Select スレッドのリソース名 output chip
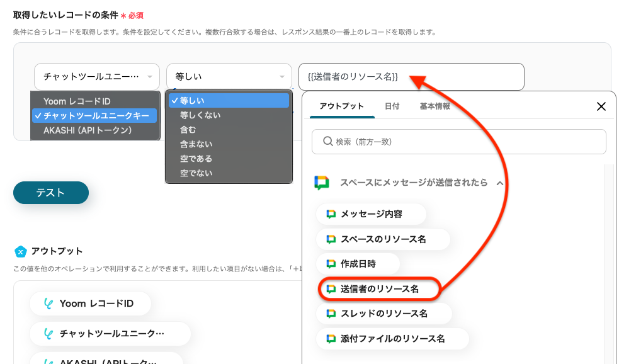Viewport: 619px width, 364px height. 383,314
